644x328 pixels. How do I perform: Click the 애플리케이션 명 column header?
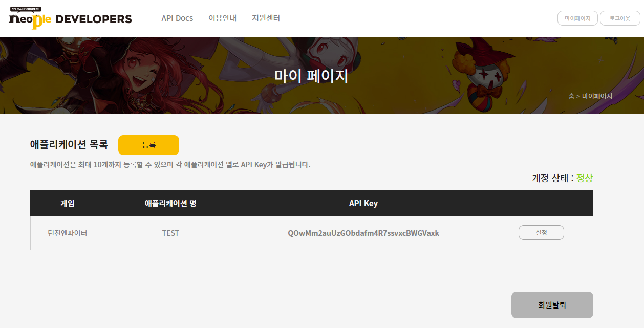[170, 203]
